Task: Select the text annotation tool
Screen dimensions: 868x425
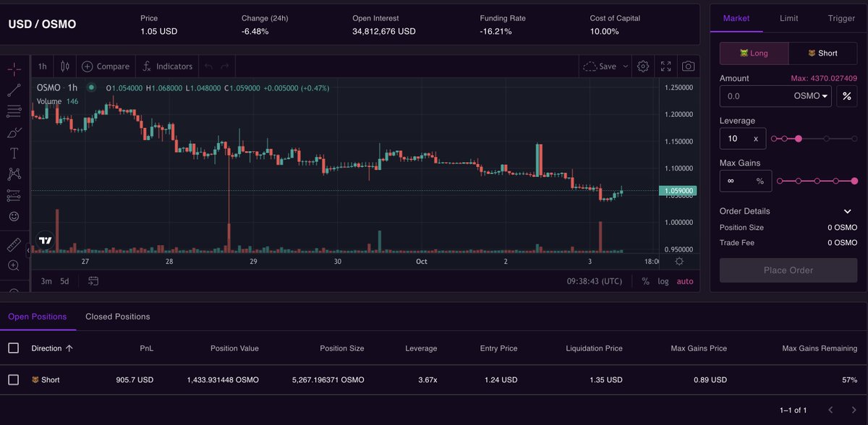Action: (14, 153)
